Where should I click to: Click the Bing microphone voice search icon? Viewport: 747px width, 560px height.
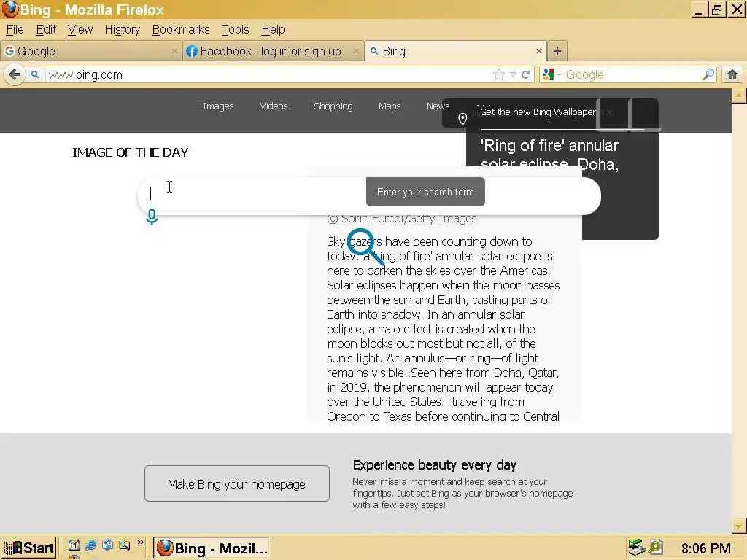click(152, 217)
